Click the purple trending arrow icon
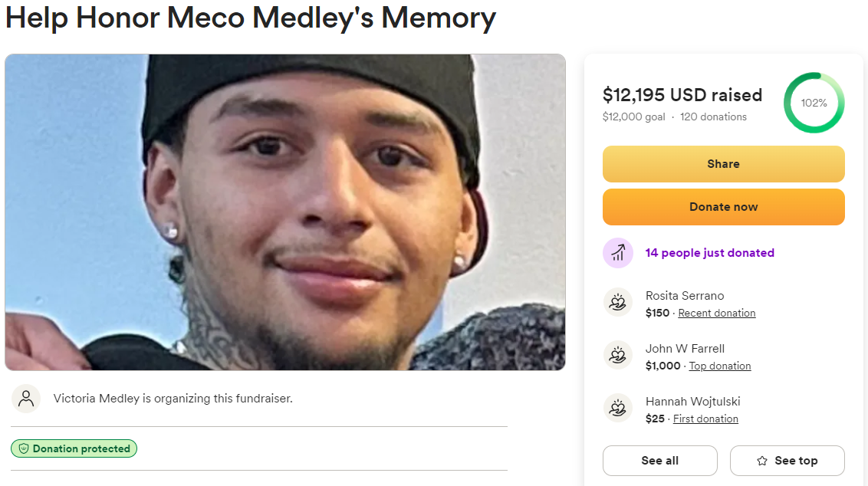 click(x=618, y=253)
